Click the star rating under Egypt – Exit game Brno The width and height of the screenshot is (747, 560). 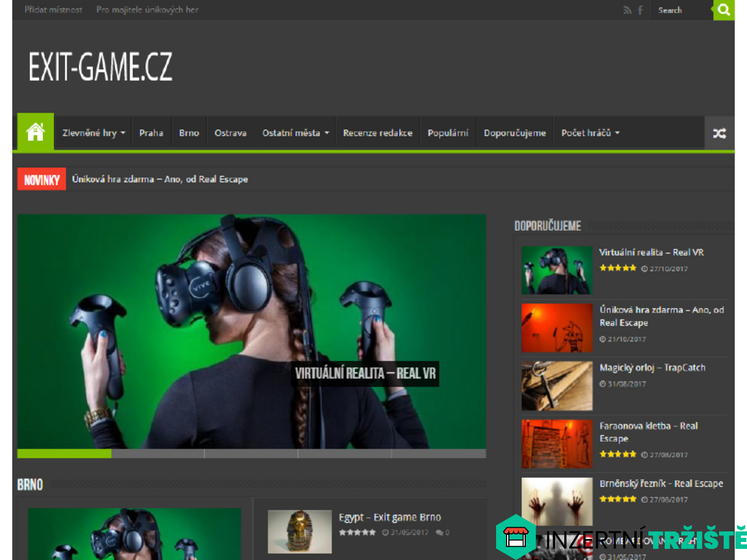pyautogui.click(x=357, y=533)
